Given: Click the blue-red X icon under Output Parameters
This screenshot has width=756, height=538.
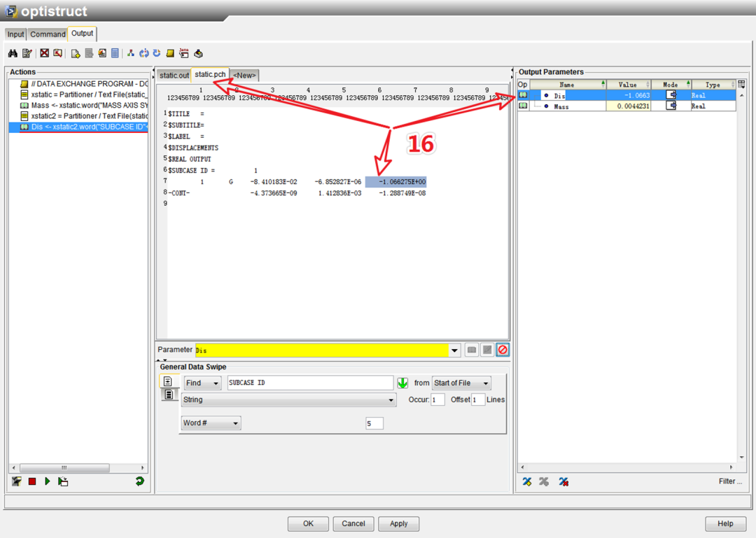Looking at the screenshot, I should point(563,481).
